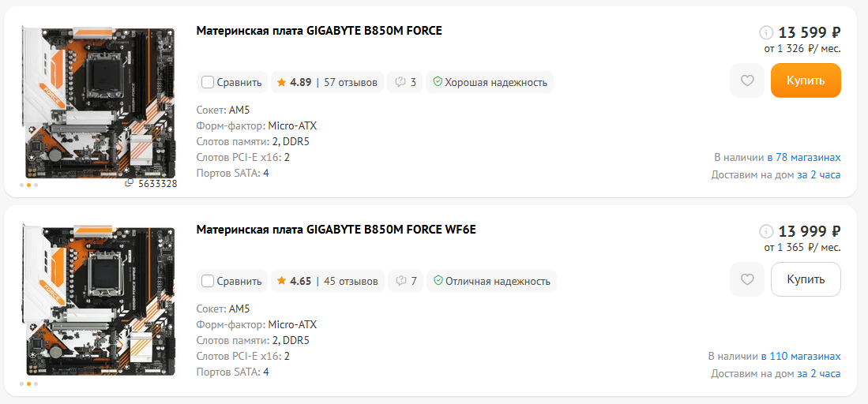Click price info icon next to 13 599 ₽

pyautogui.click(x=765, y=32)
